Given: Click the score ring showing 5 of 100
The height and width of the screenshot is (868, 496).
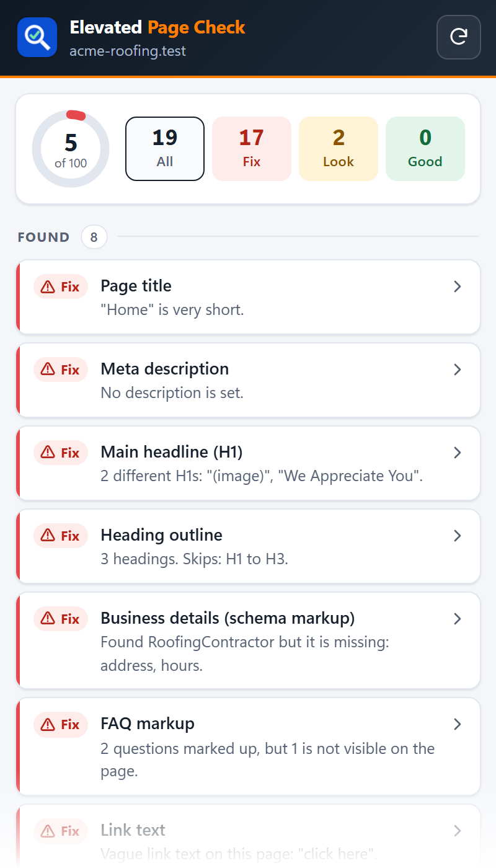Looking at the screenshot, I should click(x=71, y=149).
